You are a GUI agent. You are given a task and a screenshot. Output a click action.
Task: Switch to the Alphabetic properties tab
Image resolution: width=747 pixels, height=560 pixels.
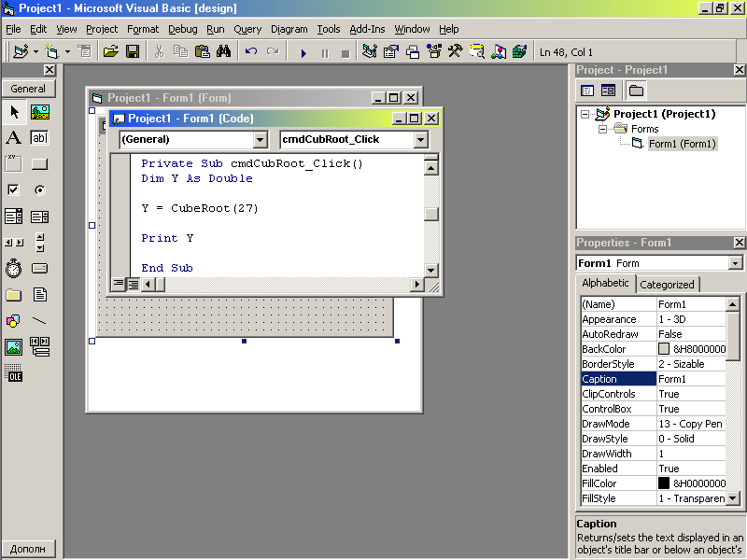(605, 283)
